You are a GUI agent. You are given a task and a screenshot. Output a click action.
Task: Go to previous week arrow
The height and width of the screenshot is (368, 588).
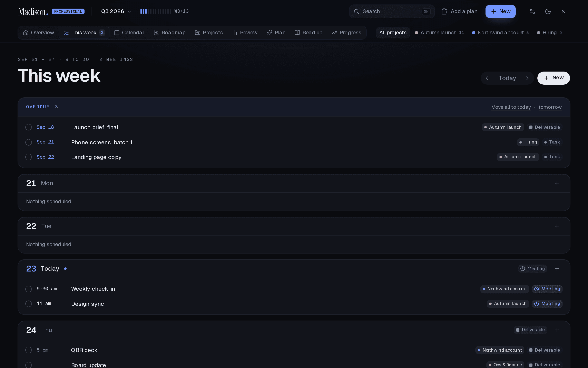click(x=487, y=78)
